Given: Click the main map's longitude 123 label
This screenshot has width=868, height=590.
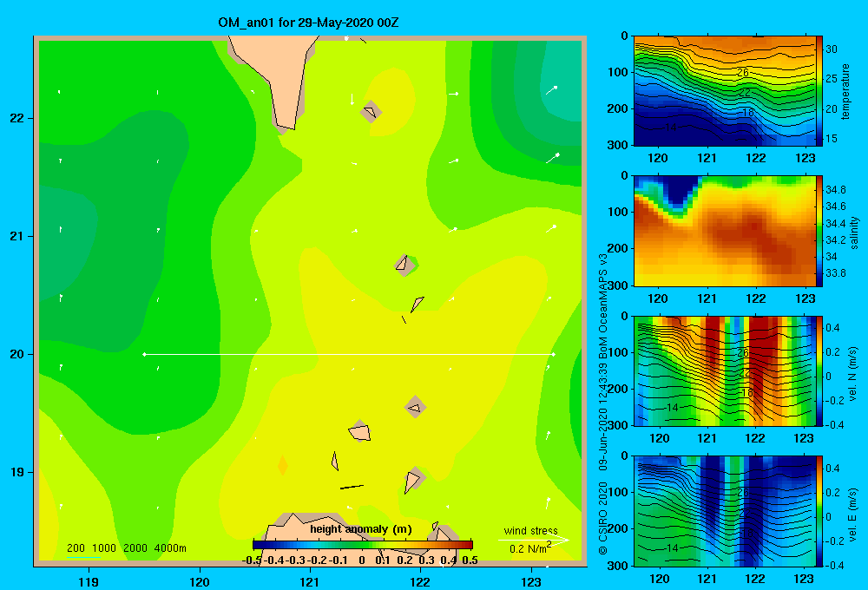Looking at the screenshot, I should click(531, 581).
